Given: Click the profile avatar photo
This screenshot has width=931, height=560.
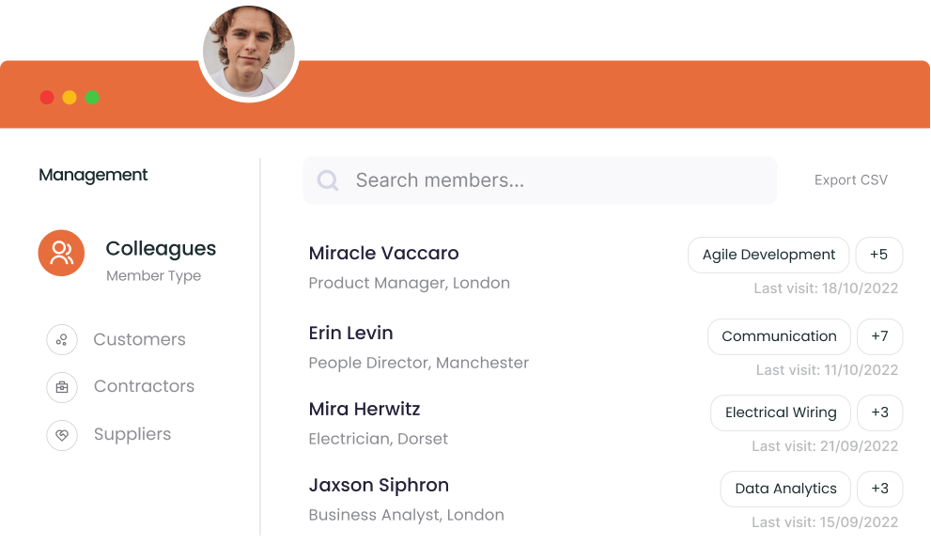Looking at the screenshot, I should (x=249, y=53).
